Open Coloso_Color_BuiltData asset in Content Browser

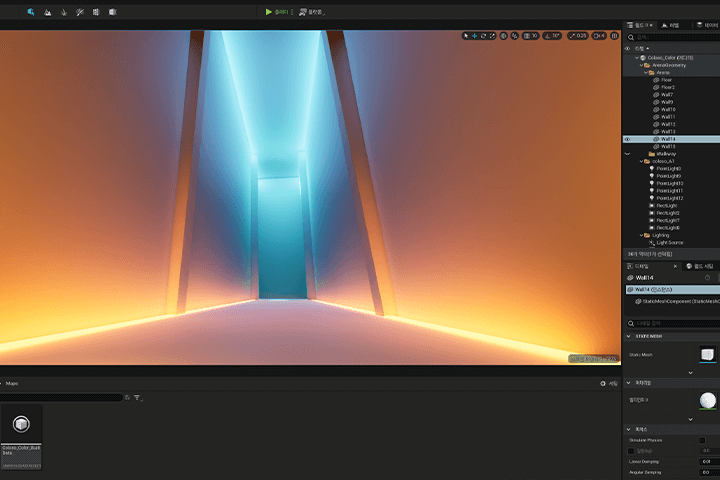click(x=21, y=437)
